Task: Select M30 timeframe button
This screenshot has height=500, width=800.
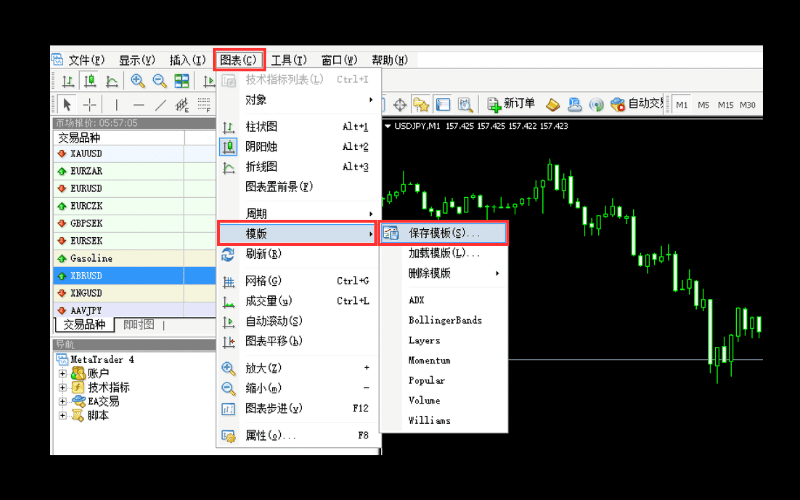Action: point(747,105)
